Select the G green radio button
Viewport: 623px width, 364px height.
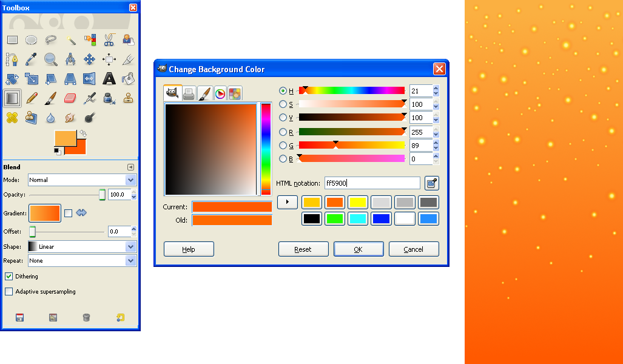pyautogui.click(x=283, y=146)
